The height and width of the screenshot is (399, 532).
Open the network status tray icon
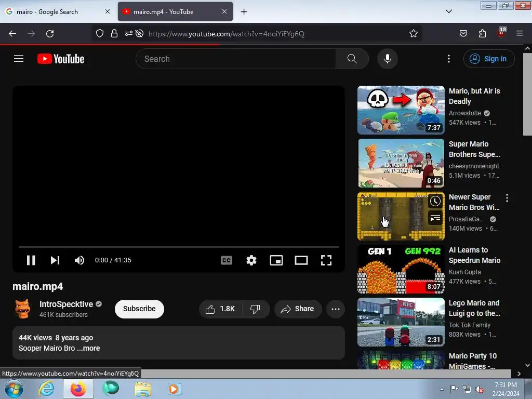467,390
